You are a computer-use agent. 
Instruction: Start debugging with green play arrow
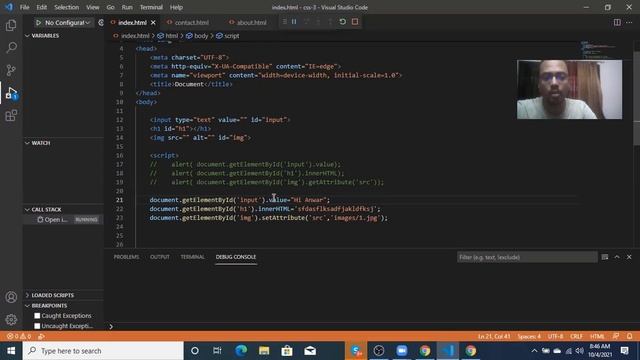click(38, 22)
